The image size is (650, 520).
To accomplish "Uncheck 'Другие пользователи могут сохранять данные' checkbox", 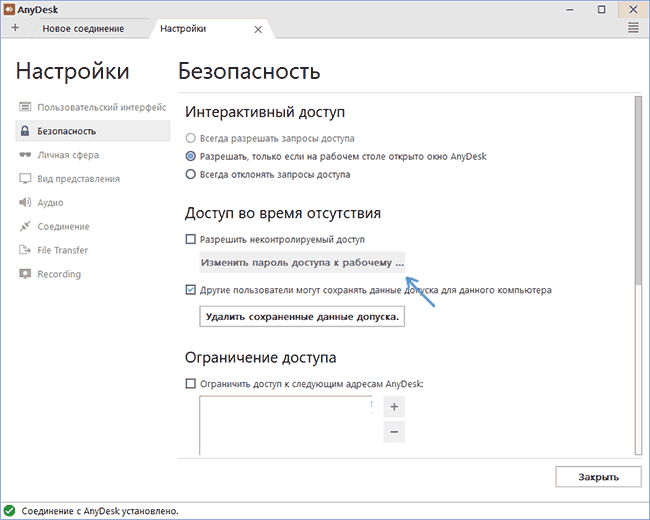I will click(191, 290).
